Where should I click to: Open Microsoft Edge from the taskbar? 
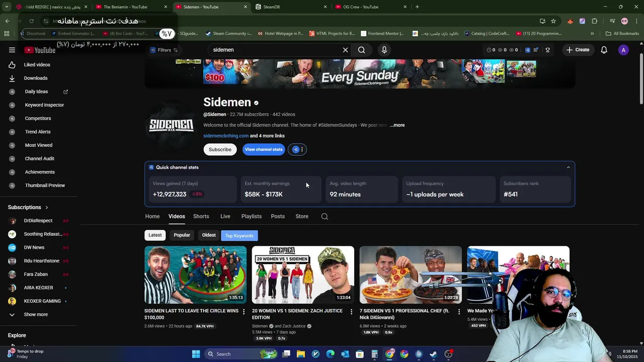tap(330, 354)
